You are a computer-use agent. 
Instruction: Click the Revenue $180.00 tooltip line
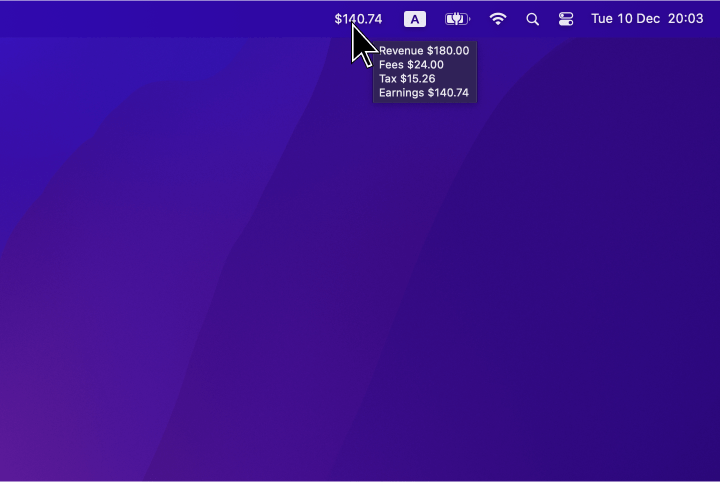pyautogui.click(x=424, y=51)
